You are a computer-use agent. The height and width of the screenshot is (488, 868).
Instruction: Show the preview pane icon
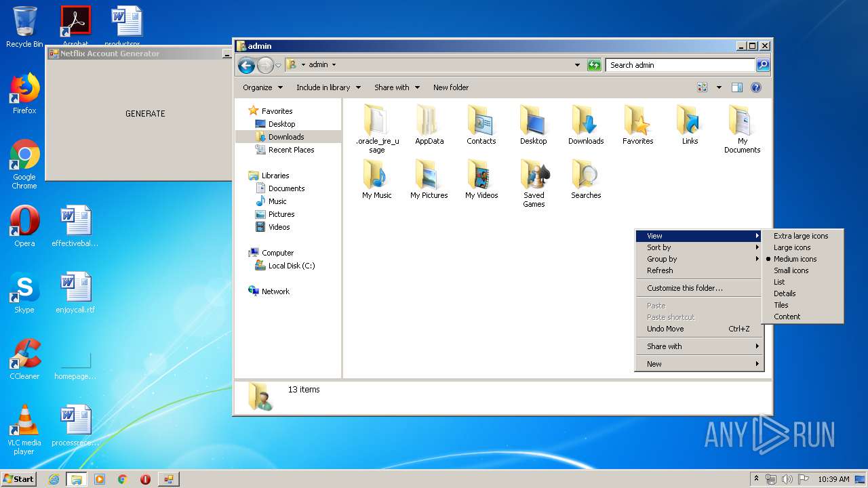pyautogui.click(x=737, y=87)
